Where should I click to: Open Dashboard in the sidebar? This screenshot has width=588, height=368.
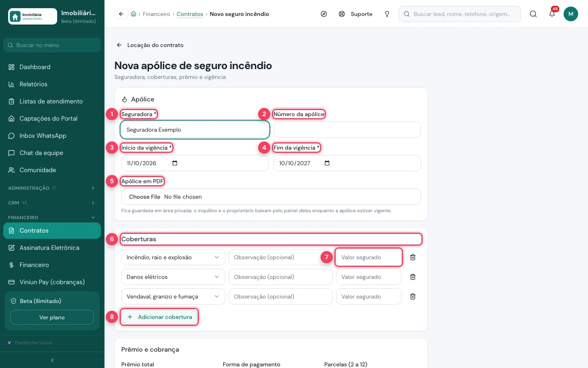[52, 67]
